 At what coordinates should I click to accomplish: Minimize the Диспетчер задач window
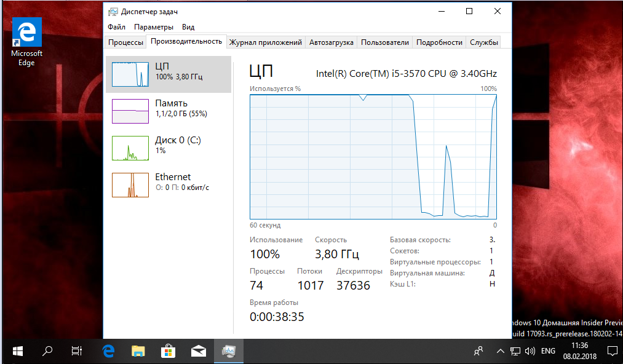442,11
